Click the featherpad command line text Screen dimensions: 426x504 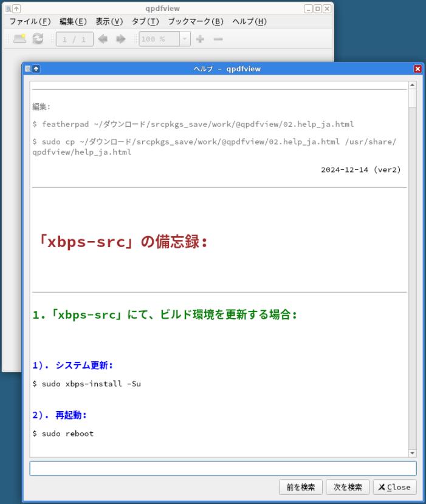193,124
